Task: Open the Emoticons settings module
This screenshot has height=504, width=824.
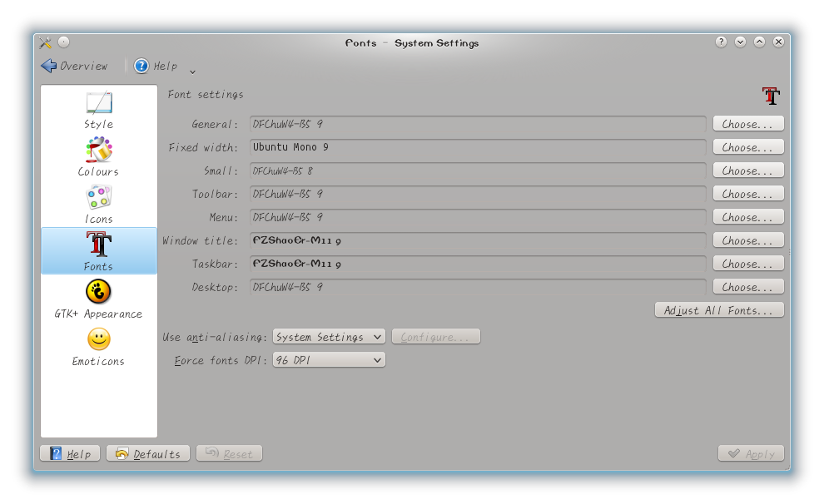Action: (99, 347)
